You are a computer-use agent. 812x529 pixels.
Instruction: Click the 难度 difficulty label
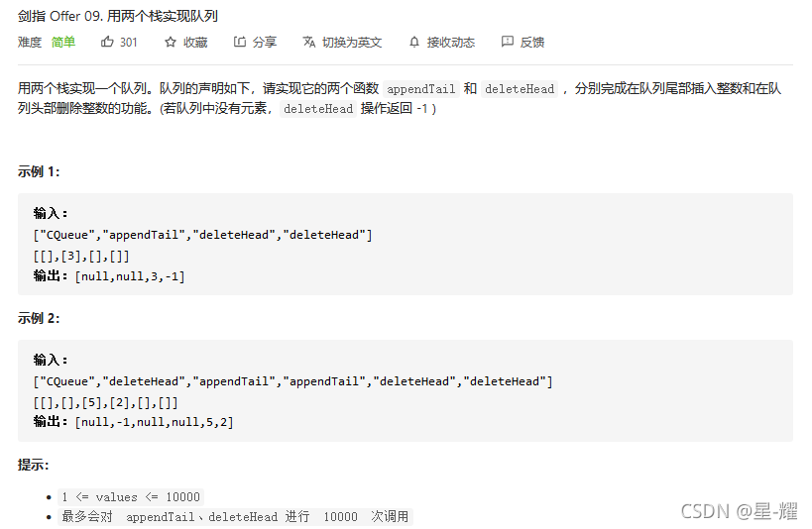pyautogui.click(x=30, y=43)
